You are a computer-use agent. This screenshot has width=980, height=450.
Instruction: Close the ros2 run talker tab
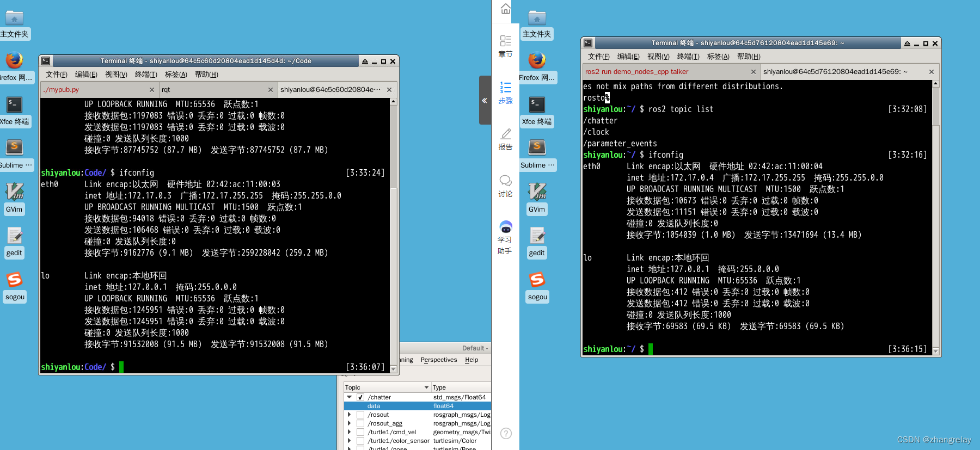tap(754, 72)
